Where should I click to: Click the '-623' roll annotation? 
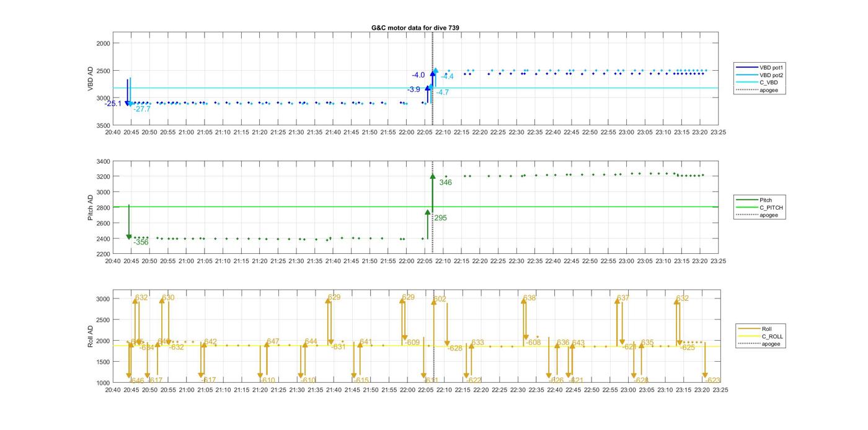click(713, 380)
